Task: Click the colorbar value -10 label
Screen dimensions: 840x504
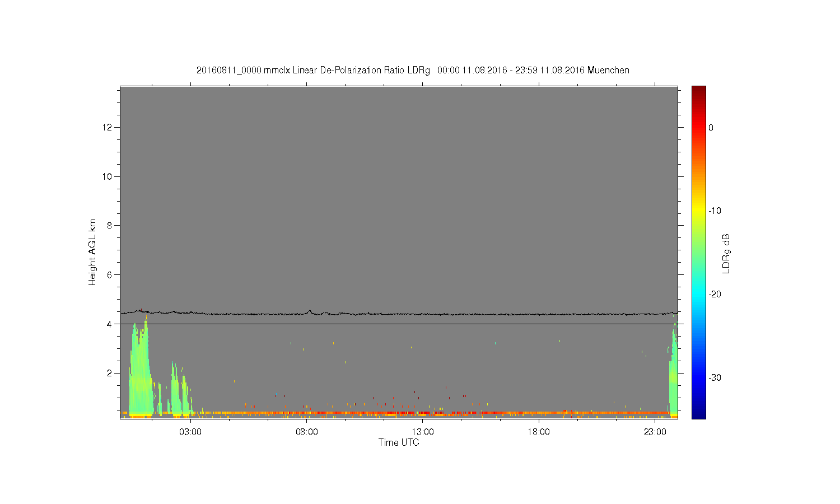Action: point(715,211)
